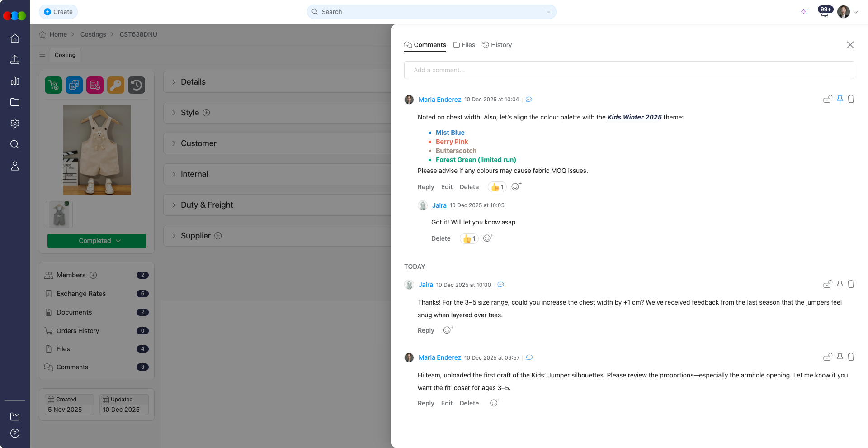Toggle the thumbs-up reaction on Jaira's reply

point(469,238)
